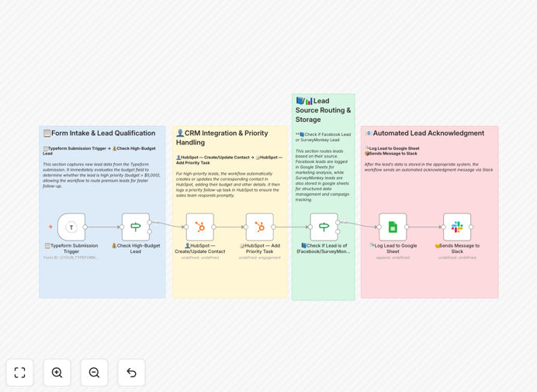Click false output of Check if Lead node
The height and width of the screenshot is (392, 537).
pos(338,231)
